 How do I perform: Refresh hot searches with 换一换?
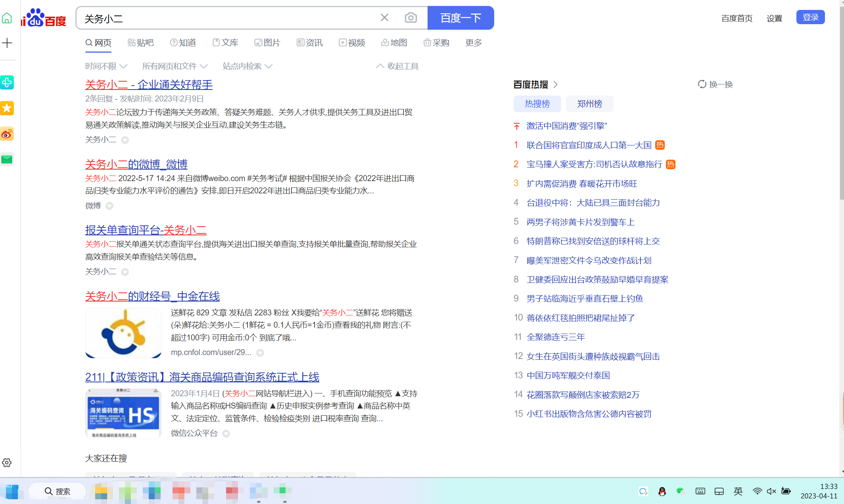(715, 84)
